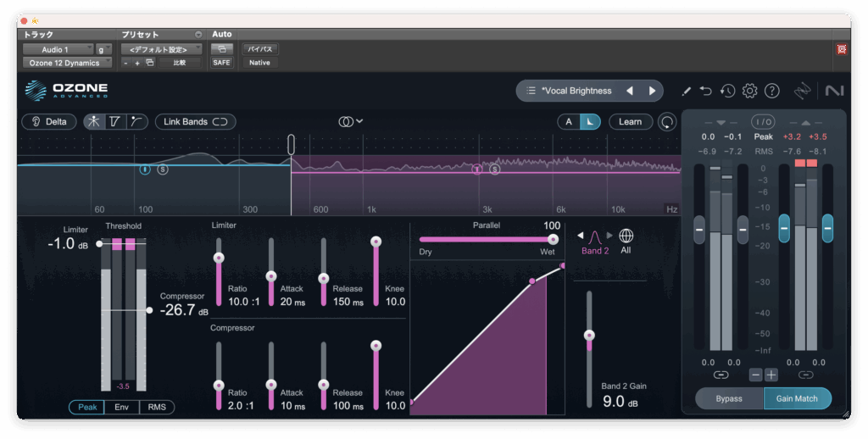The height and width of the screenshot is (439, 868).
Task: Open the Audio 1 track dropdown
Action: (57, 49)
